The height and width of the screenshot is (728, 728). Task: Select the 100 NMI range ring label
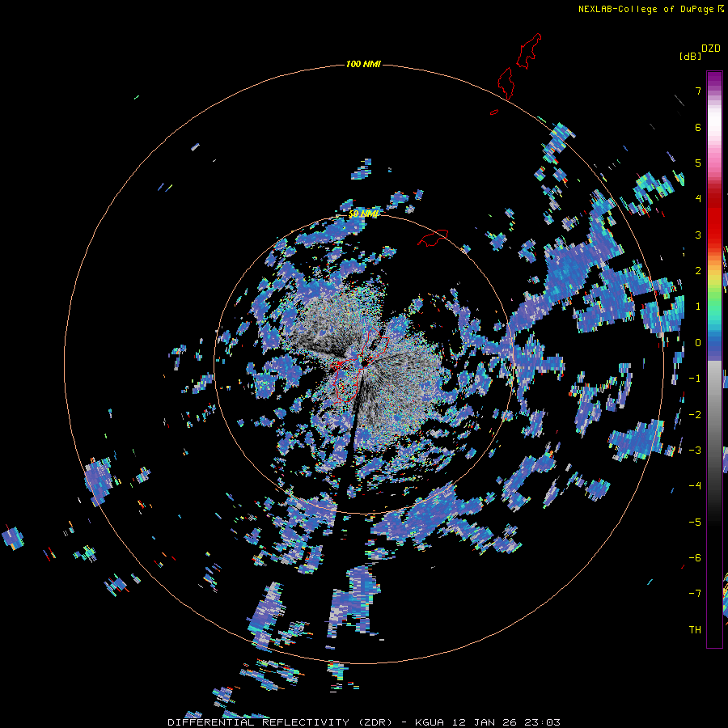tap(363, 64)
